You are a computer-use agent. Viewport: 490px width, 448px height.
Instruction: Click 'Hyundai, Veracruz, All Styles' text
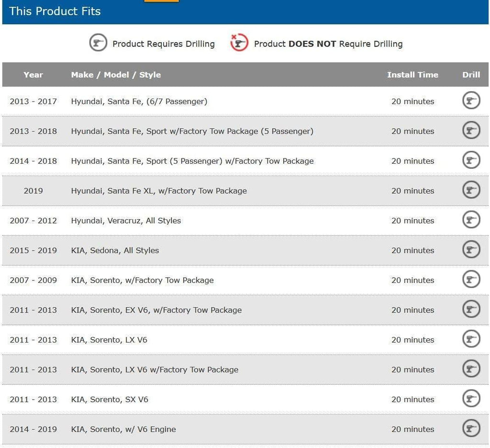(126, 221)
